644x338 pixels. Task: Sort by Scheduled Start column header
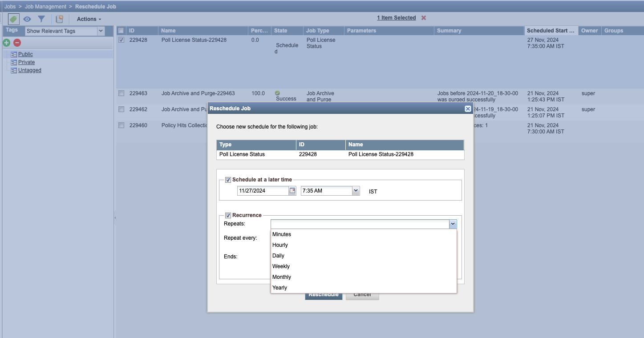(551, 31)
